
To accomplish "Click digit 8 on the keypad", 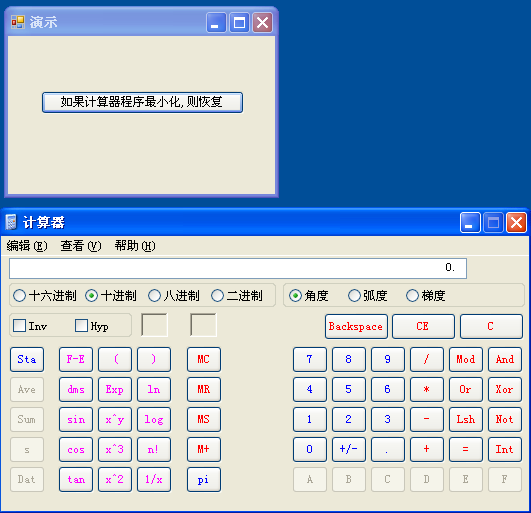I will tap(348, 359).
